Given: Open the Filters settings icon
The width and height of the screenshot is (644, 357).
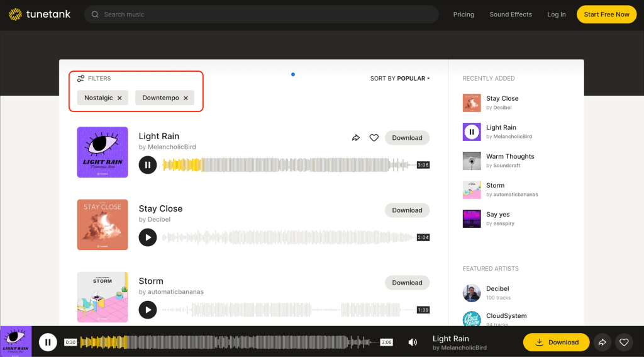Looking at the screenshot, I should tap(80, 79).
